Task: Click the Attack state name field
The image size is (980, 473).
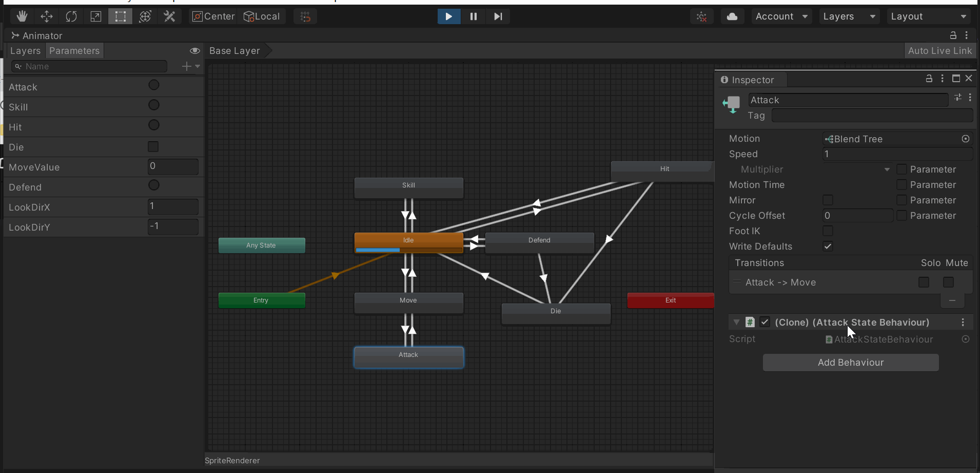Action: point(848,100)
